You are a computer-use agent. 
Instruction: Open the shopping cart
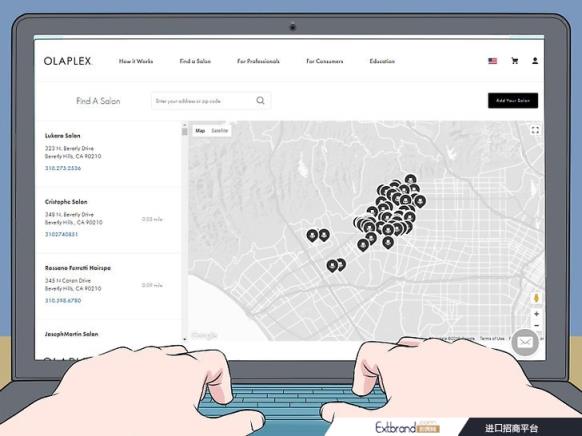tap(515, 61)
